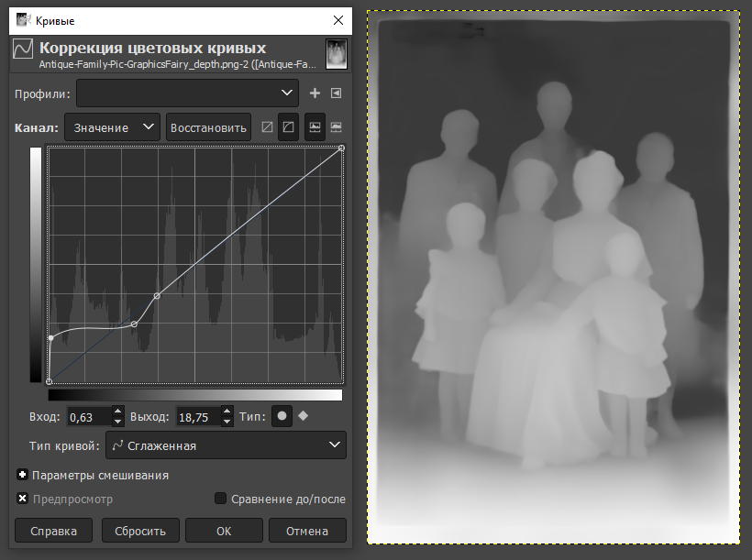The width and height of the screenshot is (752, 560).
Task: Enable Сравнение до/после split view
Action: pyautogui.click(x=220, y=499)
